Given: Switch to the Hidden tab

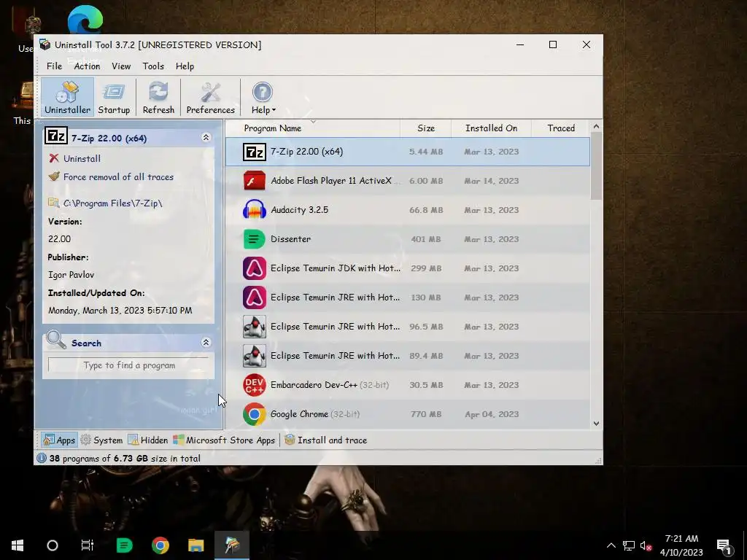Looking at the screenshot, I should click(x=148, y=440).
